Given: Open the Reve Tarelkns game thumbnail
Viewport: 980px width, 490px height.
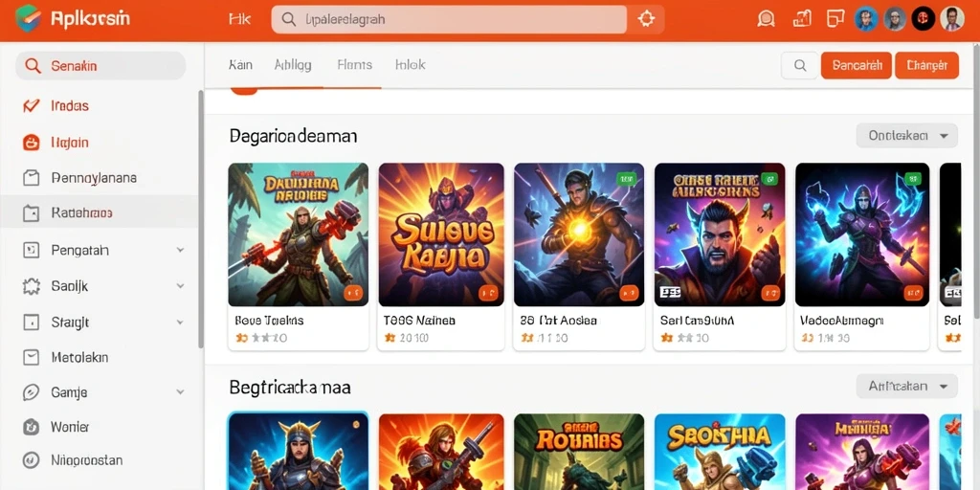Looking at the screenshot, I should click(299, 234).
